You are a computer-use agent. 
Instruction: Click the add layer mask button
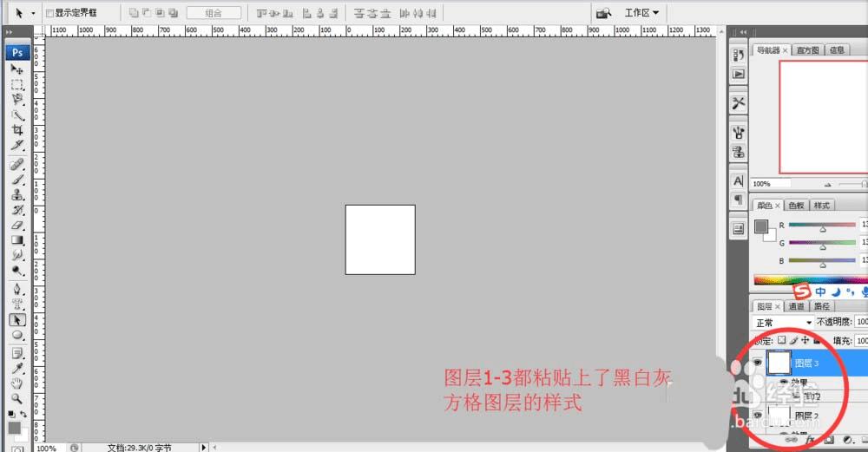click(x=828, y=440)
